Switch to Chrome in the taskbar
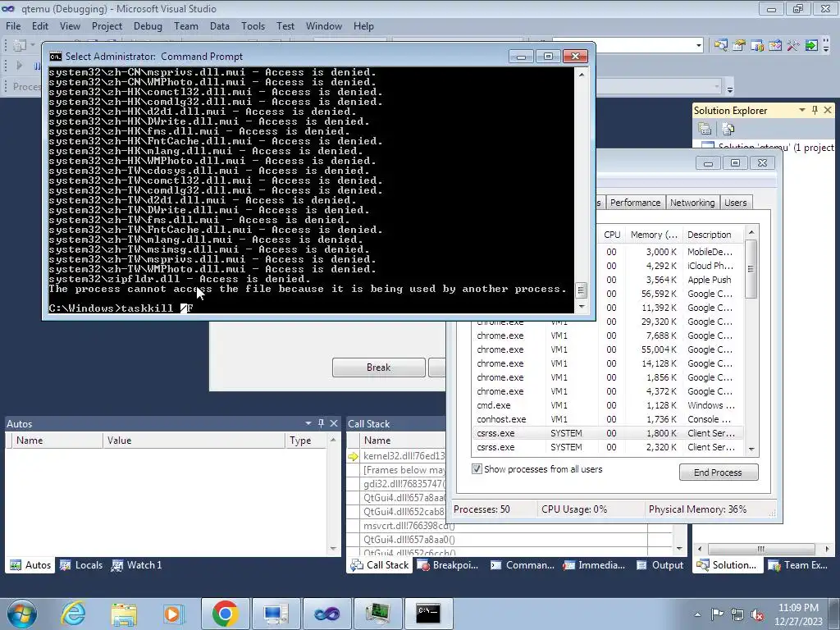This screenshot has height=630, width=840. (225, 614)
